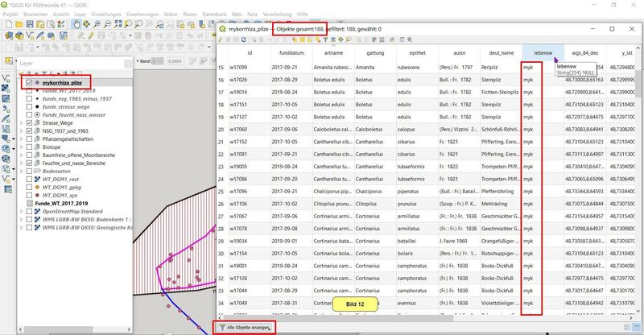Click the autor column header
This screenshot has width=644, height=335.
(x=459, y=53)
